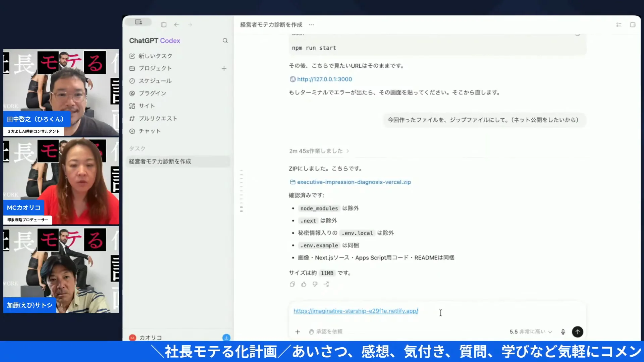
Task: Toggle the sidebar panel icon
Action: pos(164,25)
